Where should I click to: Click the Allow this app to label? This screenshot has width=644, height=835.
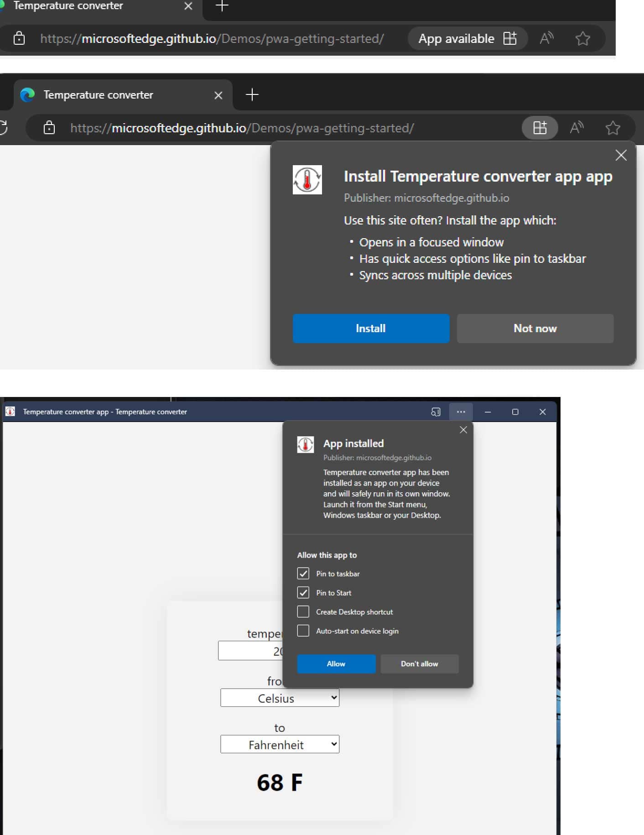327,555
